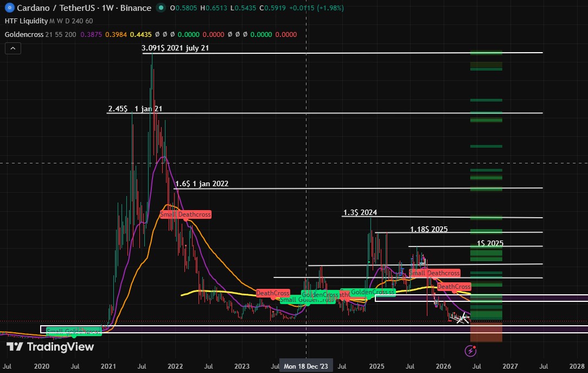588x373 pixels.
Task: Click the red 'DeathCross' label near mid-2023
Action: [x=273, y=293]
